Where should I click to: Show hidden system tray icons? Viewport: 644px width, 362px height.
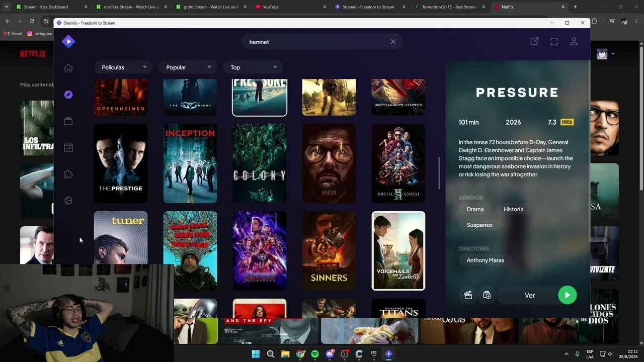tap(566, 354)
